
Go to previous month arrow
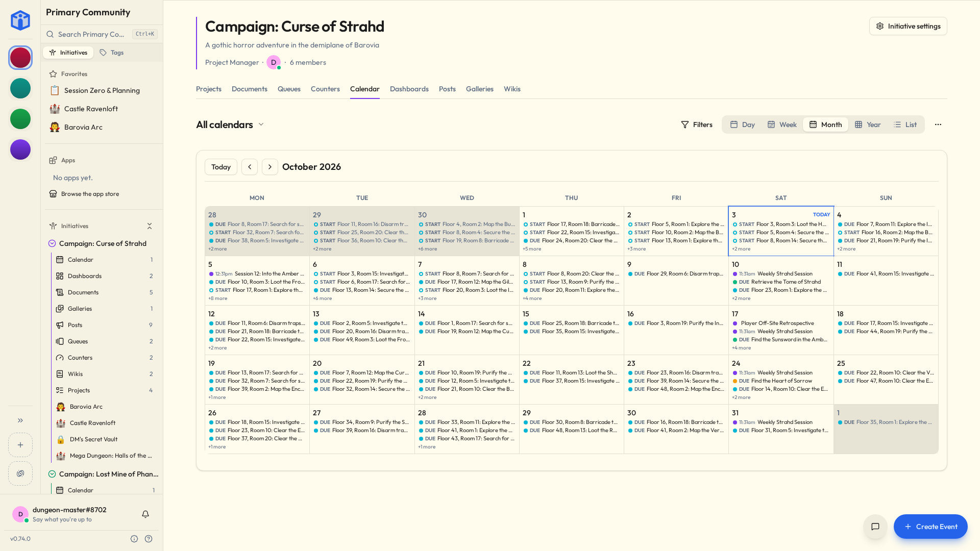click(250, 167)
